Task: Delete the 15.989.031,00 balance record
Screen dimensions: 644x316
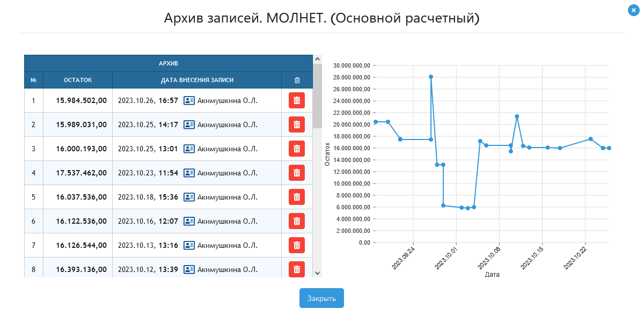Action: (297, 124)
